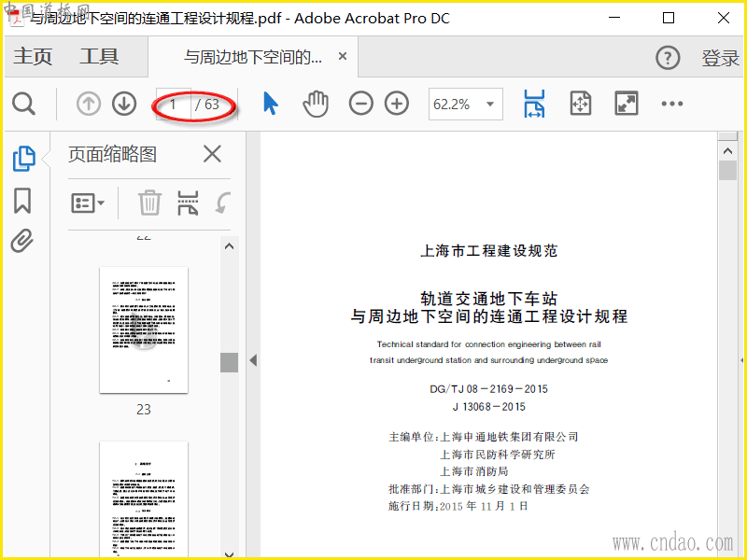Click document scrollbar up arrow
747x560 pixels.
click(x=727, y=151)
